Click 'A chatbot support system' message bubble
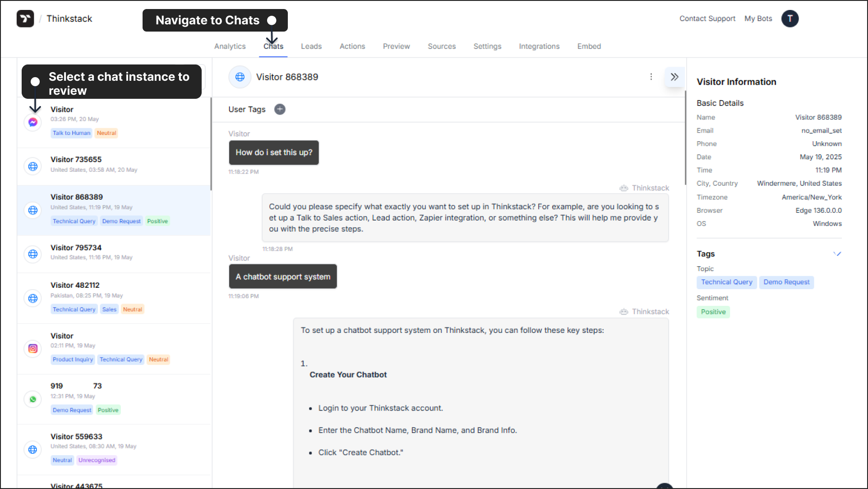The image size is (868, 489). [283, 277]
